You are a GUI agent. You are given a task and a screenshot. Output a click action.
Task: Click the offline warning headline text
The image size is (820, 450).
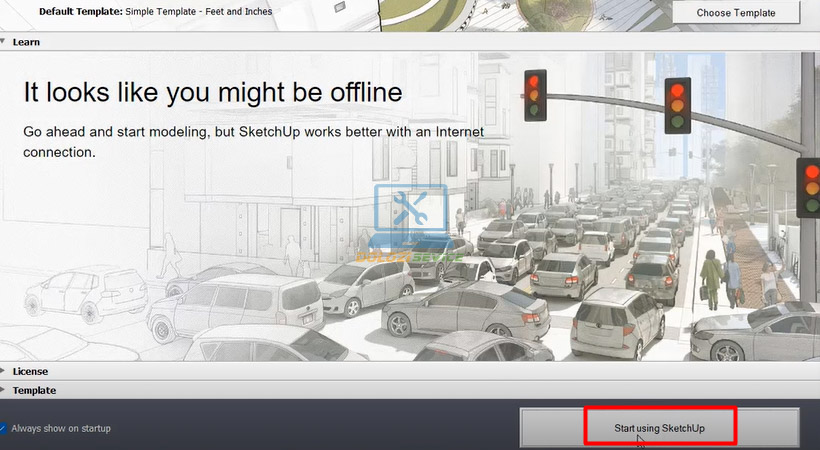pos(212,93)
